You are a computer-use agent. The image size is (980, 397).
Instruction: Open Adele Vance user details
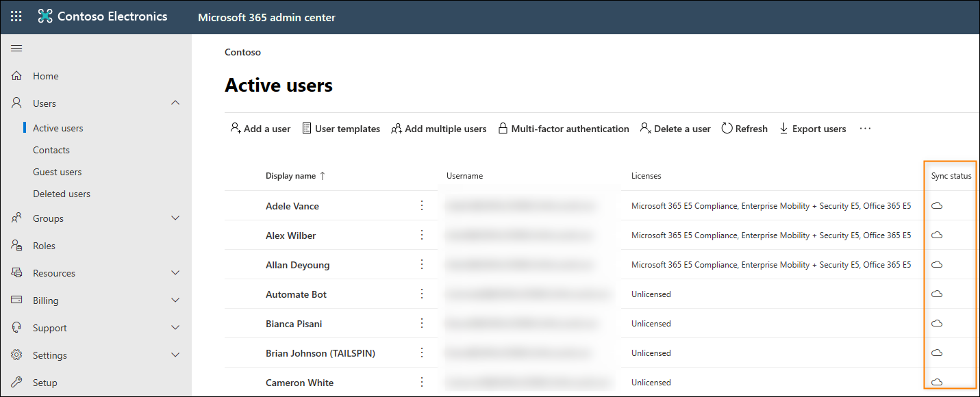click(292, 206)
